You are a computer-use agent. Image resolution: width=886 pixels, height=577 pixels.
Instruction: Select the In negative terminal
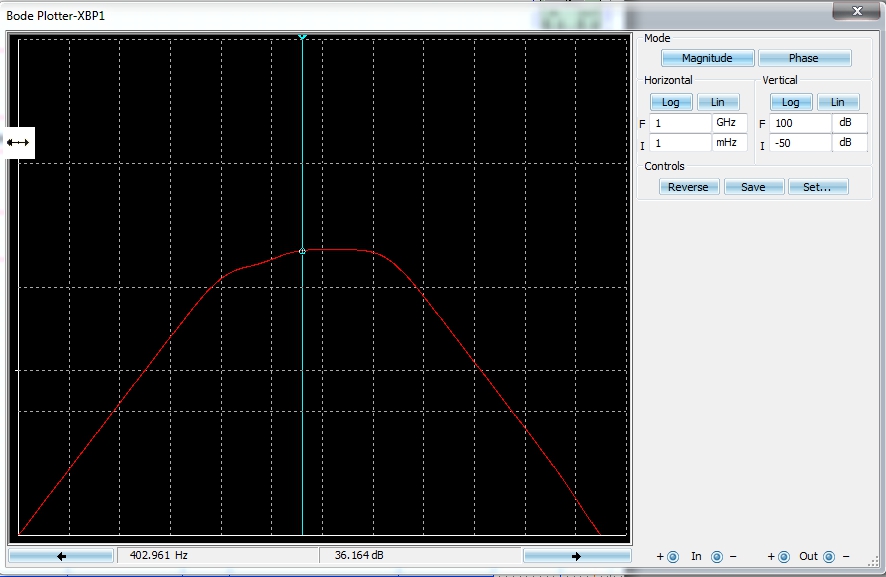717,556
